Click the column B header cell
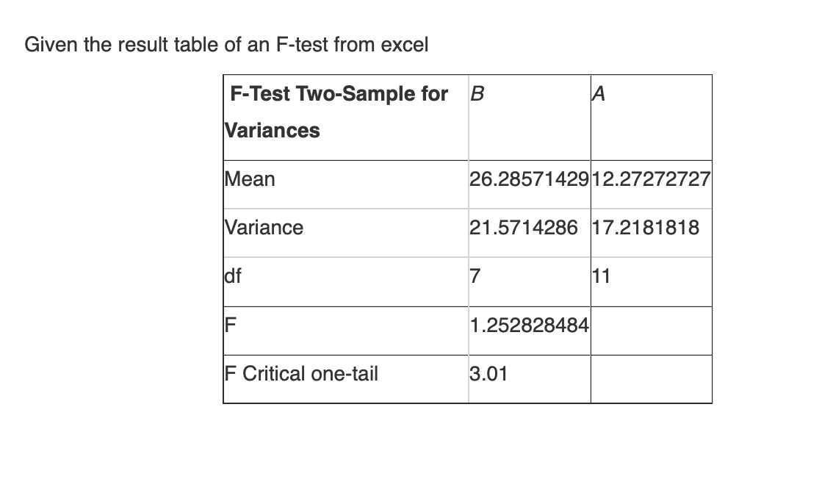 530,118
